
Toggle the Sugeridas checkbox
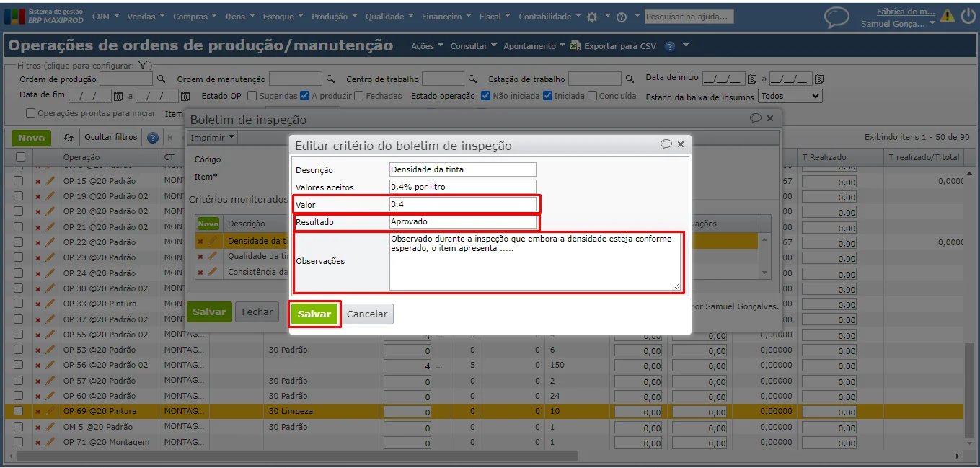[x=252, y=95]
